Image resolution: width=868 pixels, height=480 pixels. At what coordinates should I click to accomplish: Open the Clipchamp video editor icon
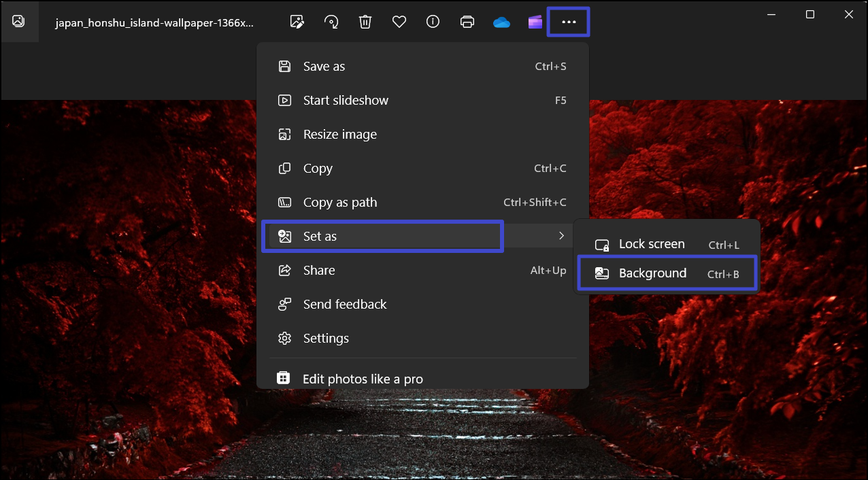(x=535, y=22)
